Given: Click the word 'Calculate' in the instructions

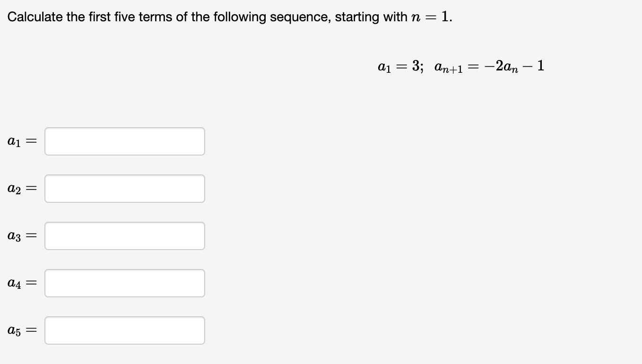Looking at the screenshot, I should [36, 17].
